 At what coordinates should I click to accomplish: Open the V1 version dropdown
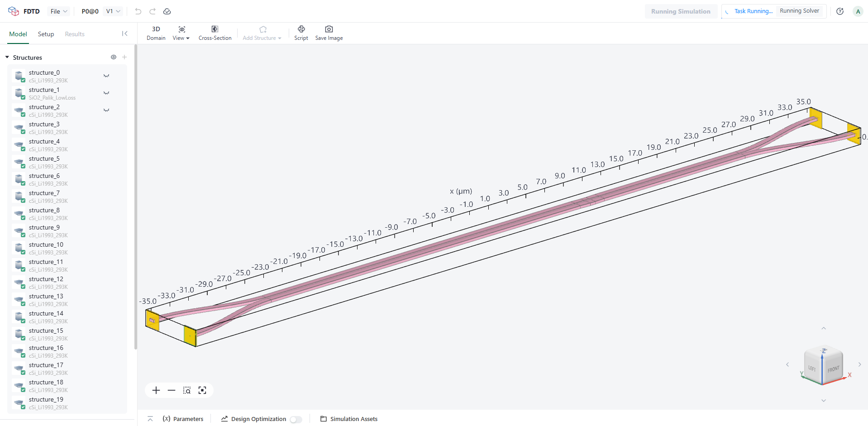[113, 11]
